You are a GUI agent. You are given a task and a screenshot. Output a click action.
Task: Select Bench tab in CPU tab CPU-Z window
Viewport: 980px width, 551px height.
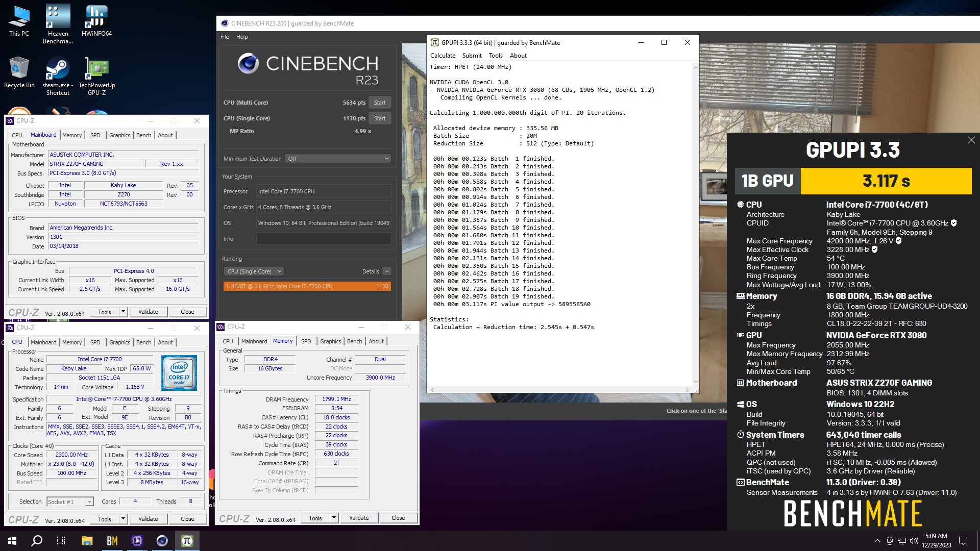[x=144, y=342]
